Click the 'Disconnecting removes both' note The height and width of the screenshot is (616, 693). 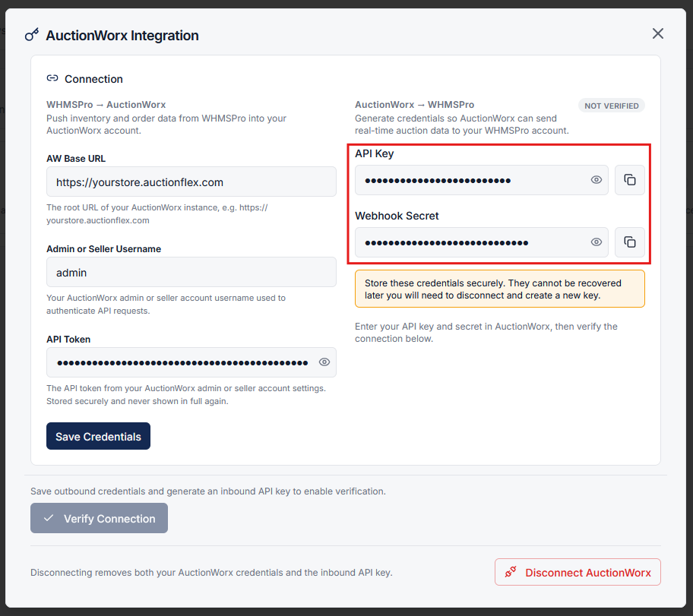tap(211, 573)
